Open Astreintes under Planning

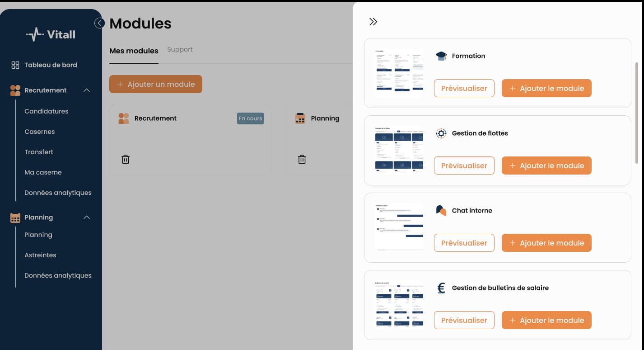click(40, 255)
